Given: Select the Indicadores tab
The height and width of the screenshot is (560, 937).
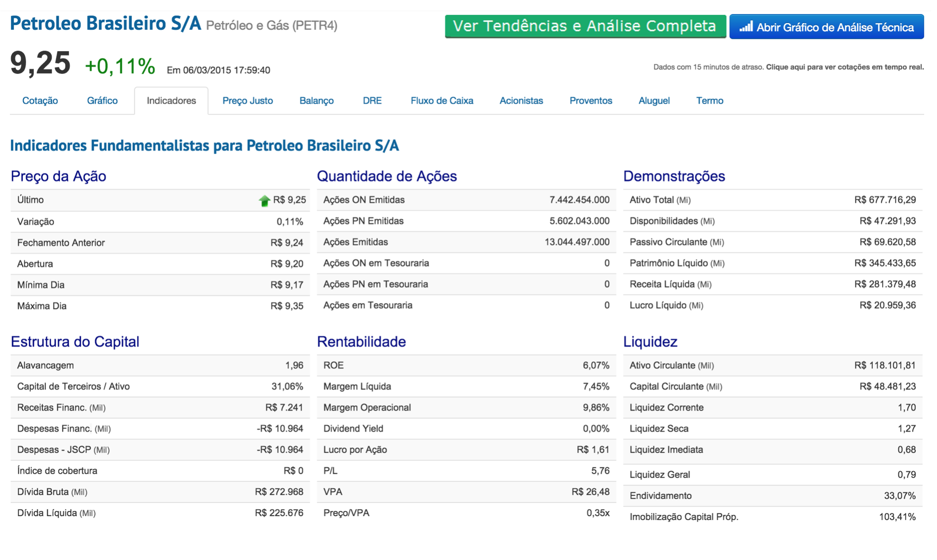Looking at the screenshot, I should (171, 100).
